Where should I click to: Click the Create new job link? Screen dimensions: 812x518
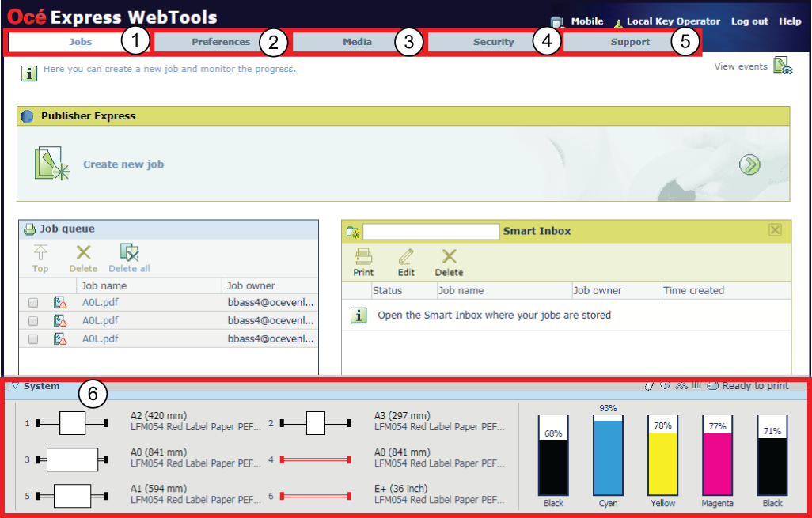123,164
